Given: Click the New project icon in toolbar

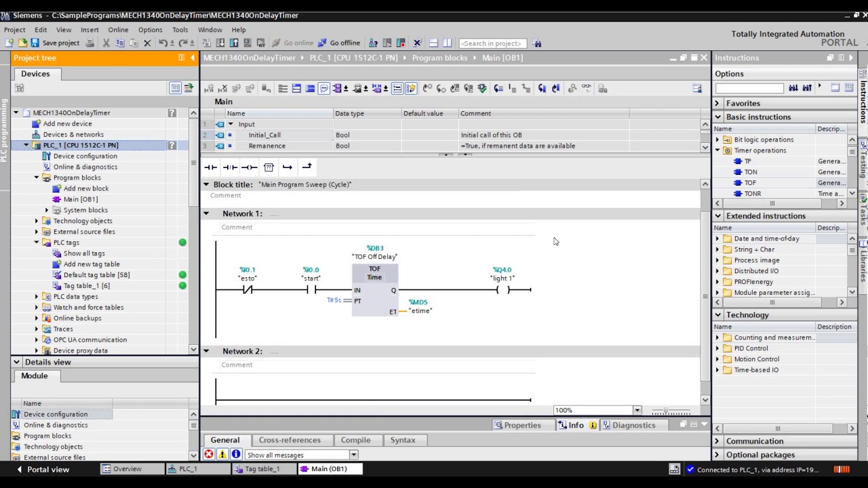Looking at the screenshot, I should [9, 43].
